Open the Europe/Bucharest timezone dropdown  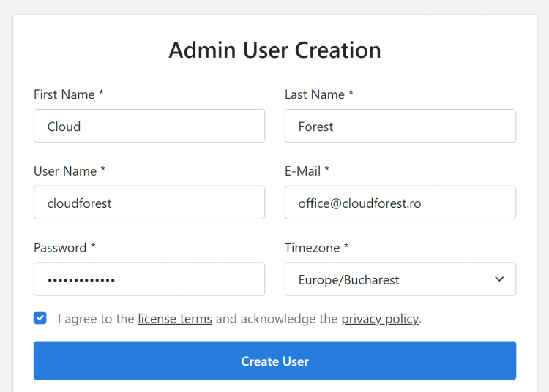tap(400, 279)
